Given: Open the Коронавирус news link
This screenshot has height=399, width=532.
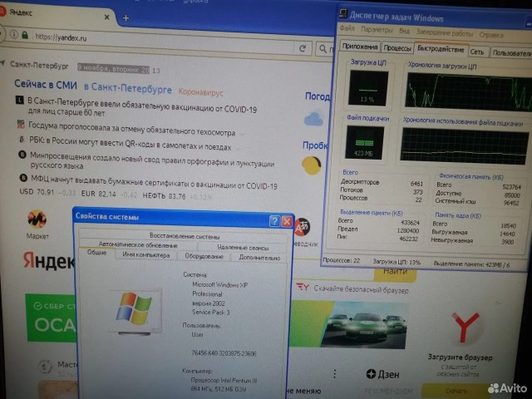Looking at the screenshot, I should (201, 92).
